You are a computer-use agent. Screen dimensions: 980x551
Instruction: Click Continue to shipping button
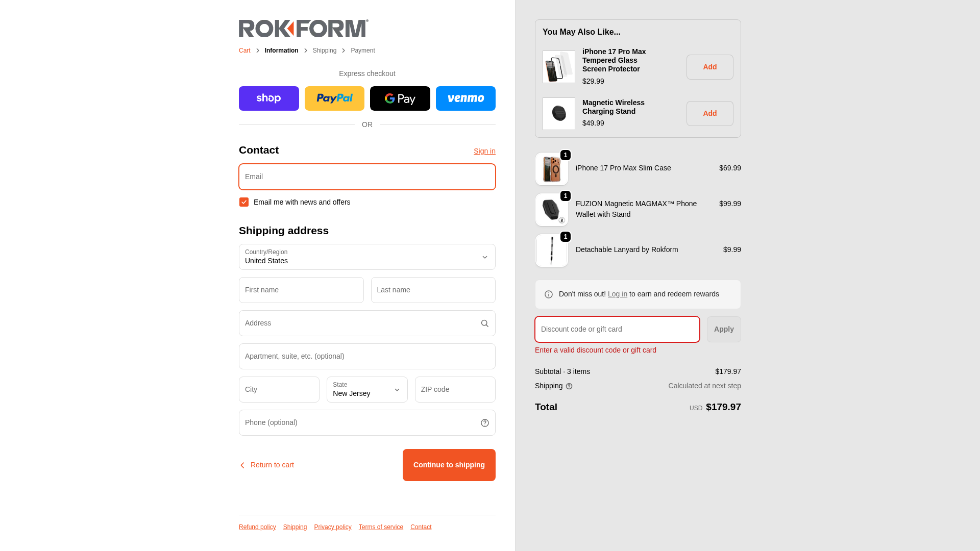pos(449,465)
